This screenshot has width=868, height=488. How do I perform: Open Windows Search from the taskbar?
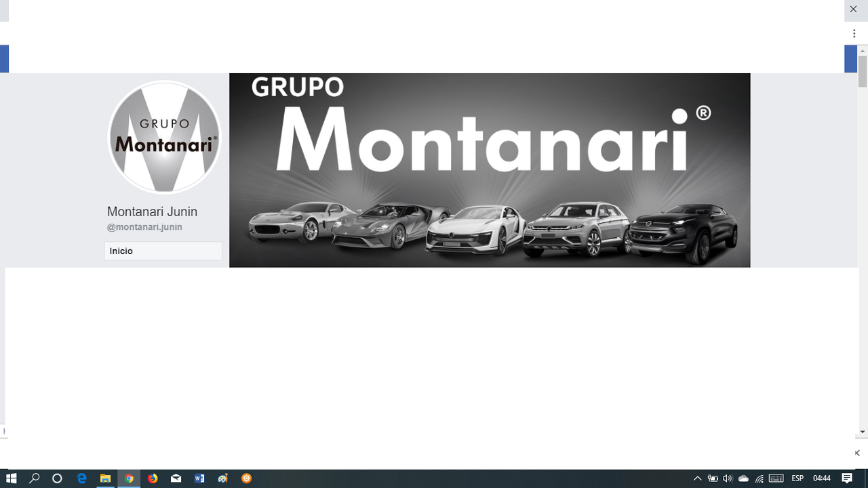coord(35,479)
